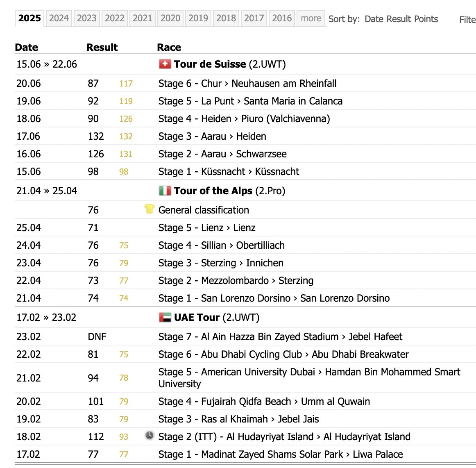Viewport: 476px width, 468px height.
Task: Switch to the 2024 season tab
Action: (x=59, y=18)
